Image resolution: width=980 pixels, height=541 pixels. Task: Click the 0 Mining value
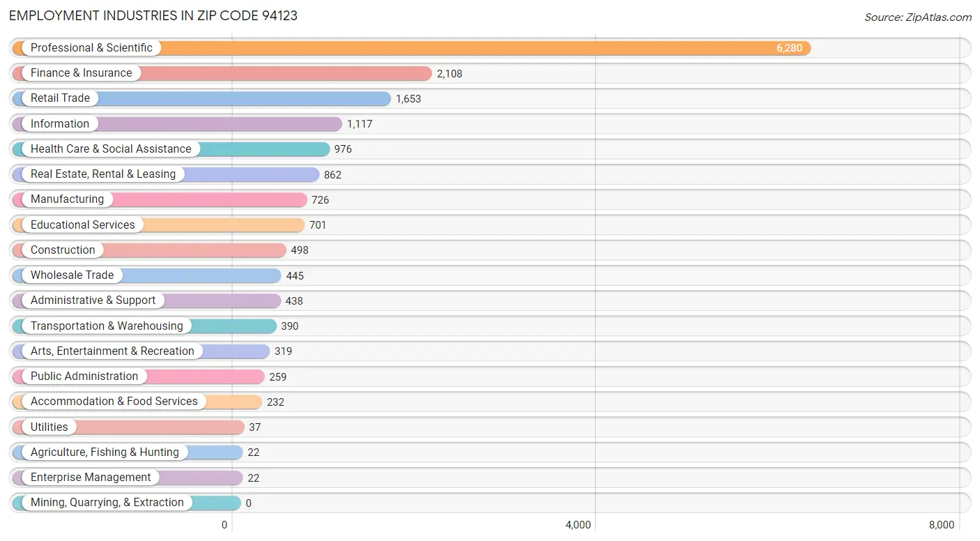coord(249,503)
